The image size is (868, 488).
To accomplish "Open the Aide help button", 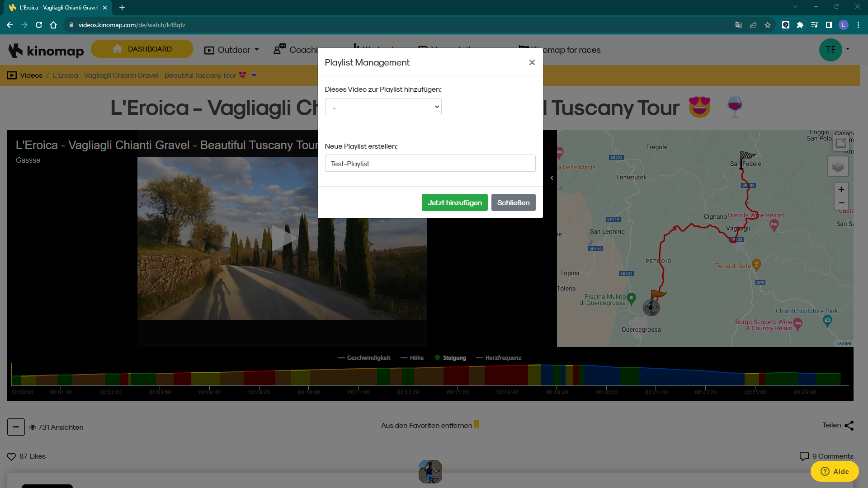I will pos(835,472).
